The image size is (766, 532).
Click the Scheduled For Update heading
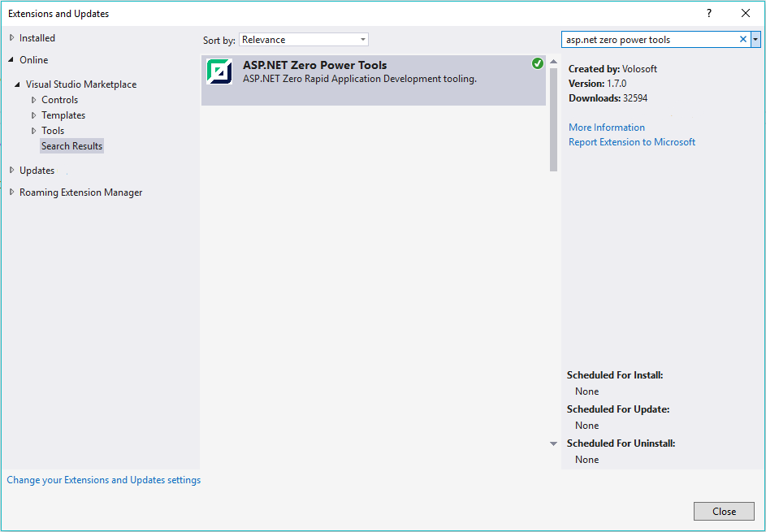(618, 409)
